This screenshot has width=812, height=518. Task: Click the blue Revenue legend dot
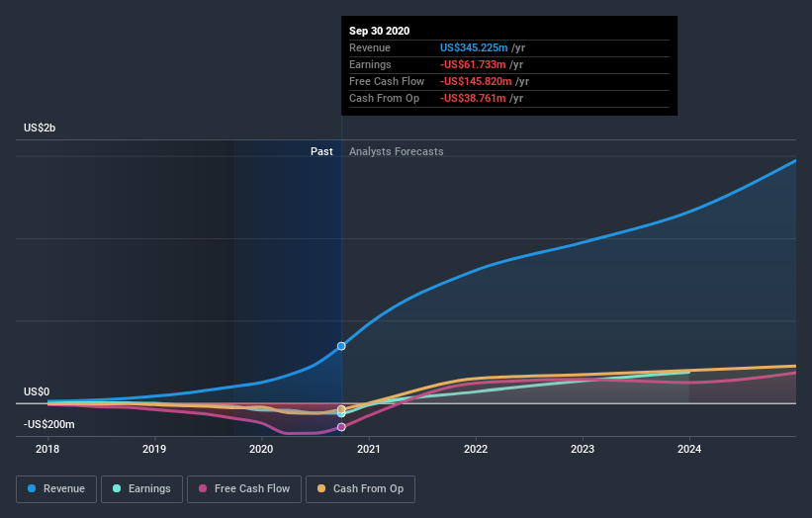point(32,488)
